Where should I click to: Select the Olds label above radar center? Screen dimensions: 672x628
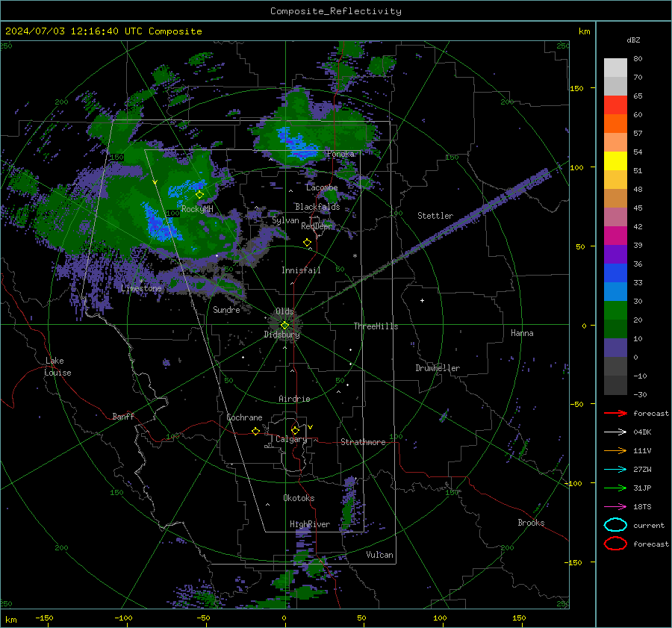(284, 311)
